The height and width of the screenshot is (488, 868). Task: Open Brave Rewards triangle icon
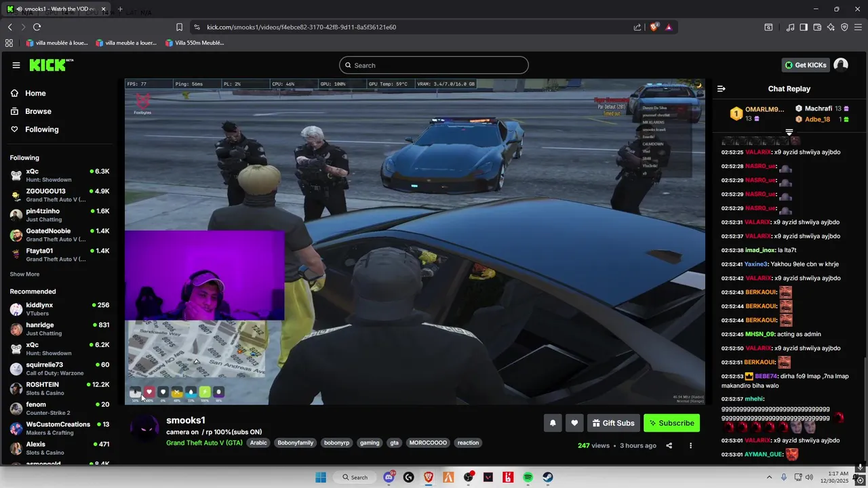pyautogui.click(x=669, y=27)
